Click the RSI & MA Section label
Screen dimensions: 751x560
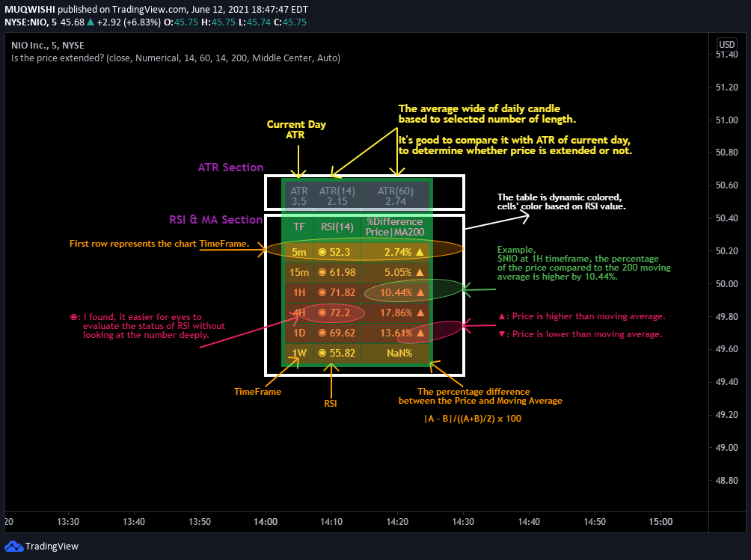point(215,220)
